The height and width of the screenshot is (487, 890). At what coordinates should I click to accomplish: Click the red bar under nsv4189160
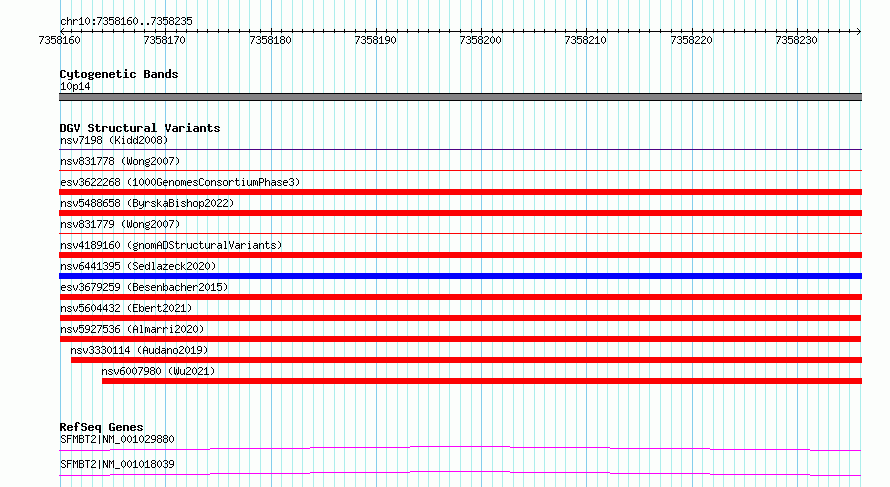(460, 255)
